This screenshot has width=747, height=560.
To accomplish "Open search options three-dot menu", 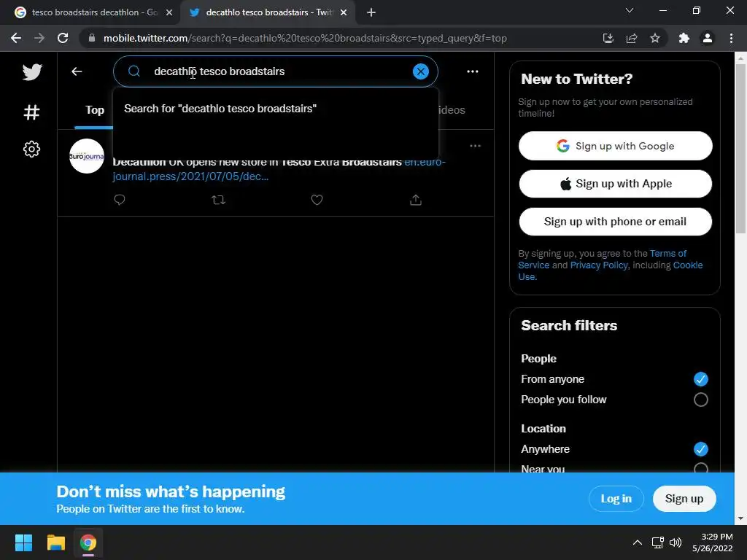I will pos(472,71).
